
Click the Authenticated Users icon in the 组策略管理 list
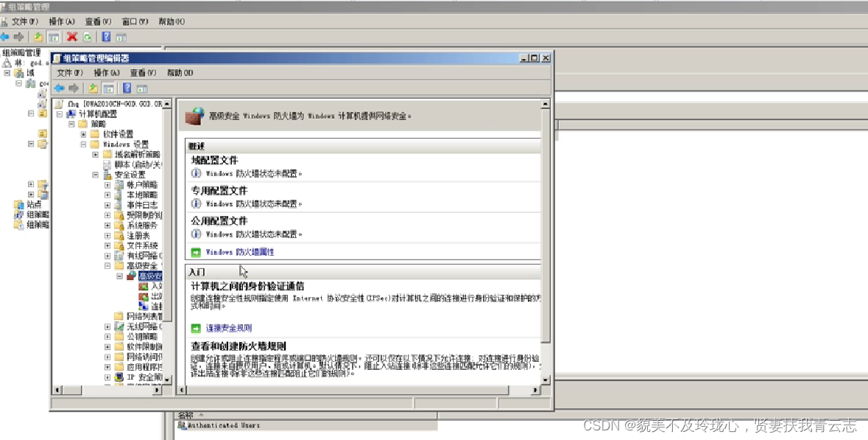(182, 425)
